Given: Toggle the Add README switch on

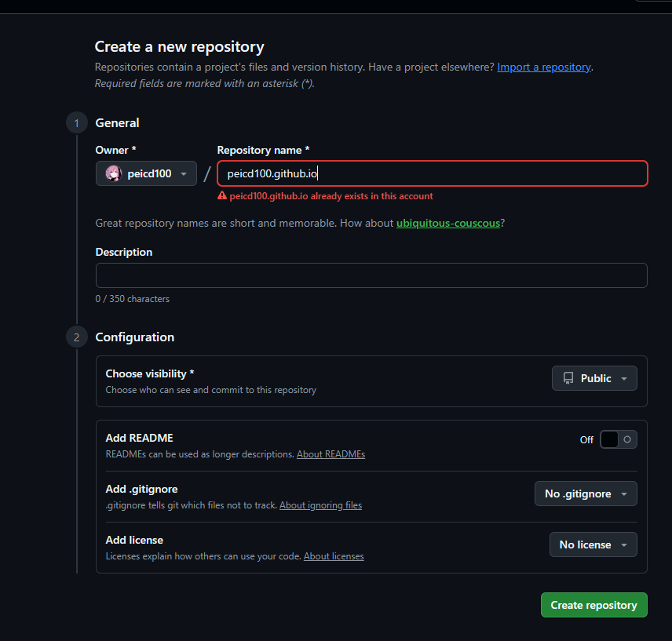Looking at the screenshot, I should pos(619,439).
